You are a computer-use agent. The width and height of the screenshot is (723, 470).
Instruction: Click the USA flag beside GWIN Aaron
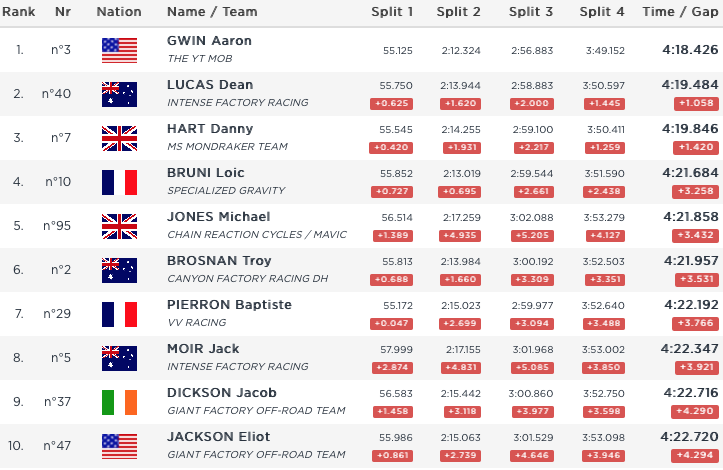(119, 50)
